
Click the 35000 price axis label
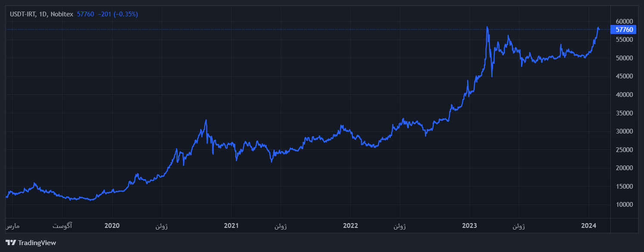coord(624,113)
